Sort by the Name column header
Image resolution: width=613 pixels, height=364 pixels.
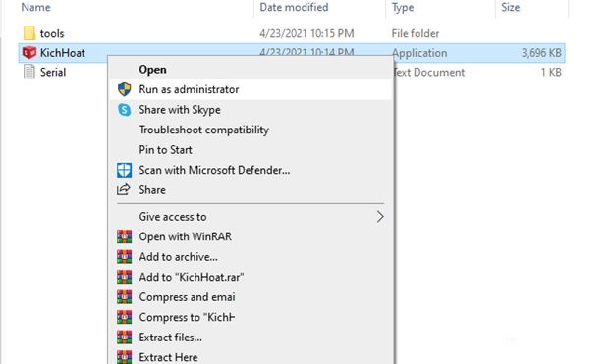coord(35,7)
